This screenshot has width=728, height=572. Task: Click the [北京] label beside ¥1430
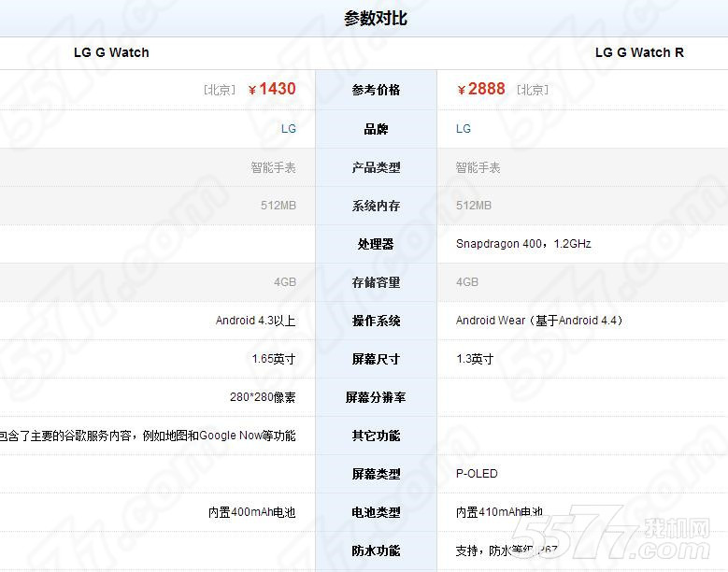(220, 90)
